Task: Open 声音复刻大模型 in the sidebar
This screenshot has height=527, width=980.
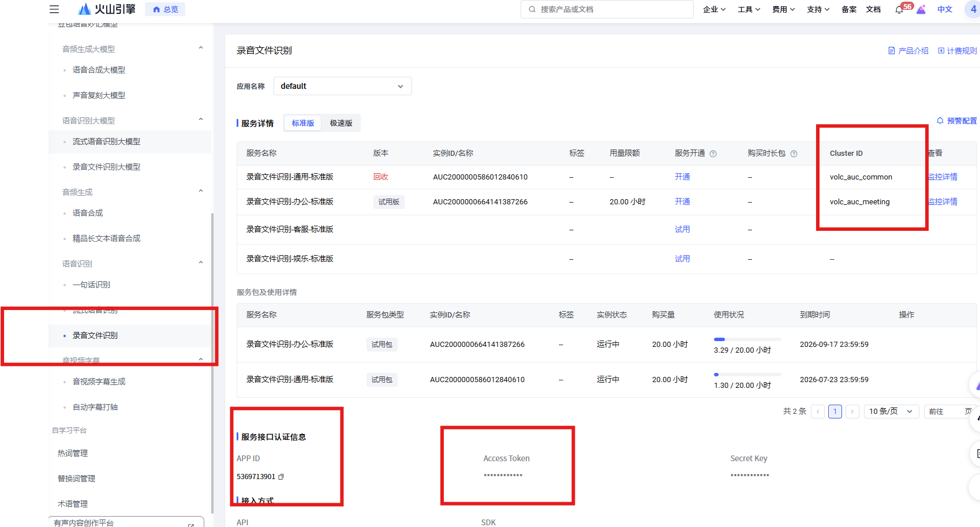Action: [99, 95]
